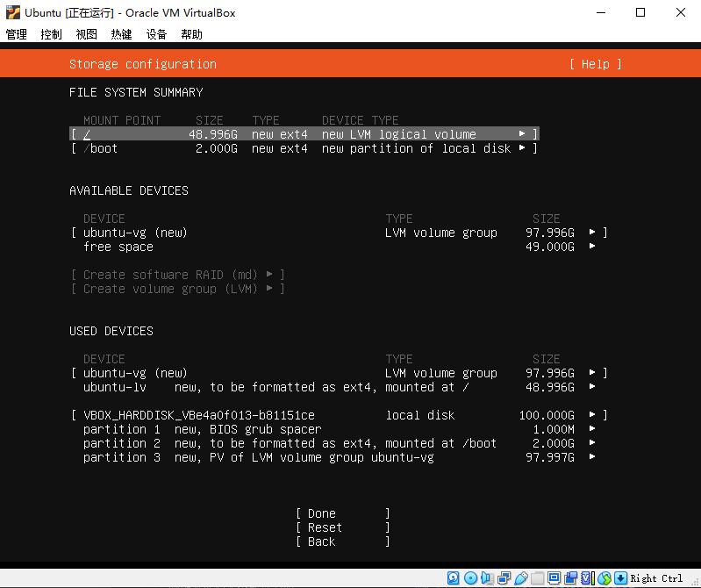Select partition 3 PV of LVM row

(339, 457)
